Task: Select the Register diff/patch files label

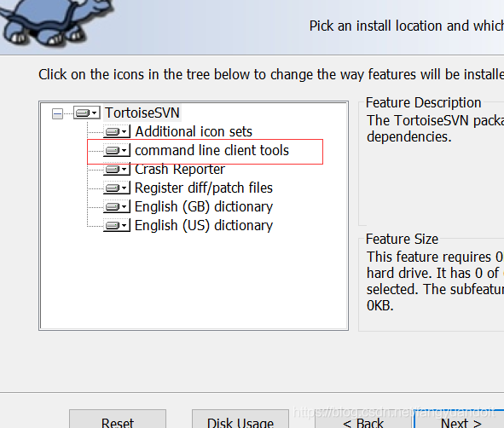Action: click(x=204, y=188)
